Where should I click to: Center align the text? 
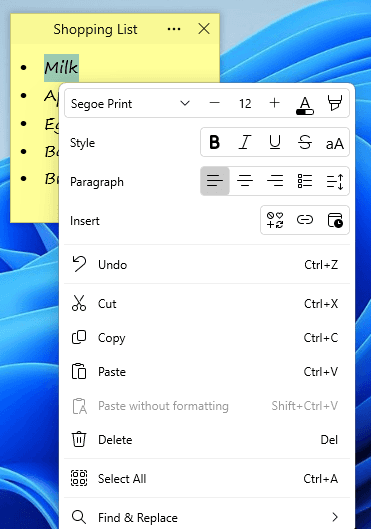(245, 181)
